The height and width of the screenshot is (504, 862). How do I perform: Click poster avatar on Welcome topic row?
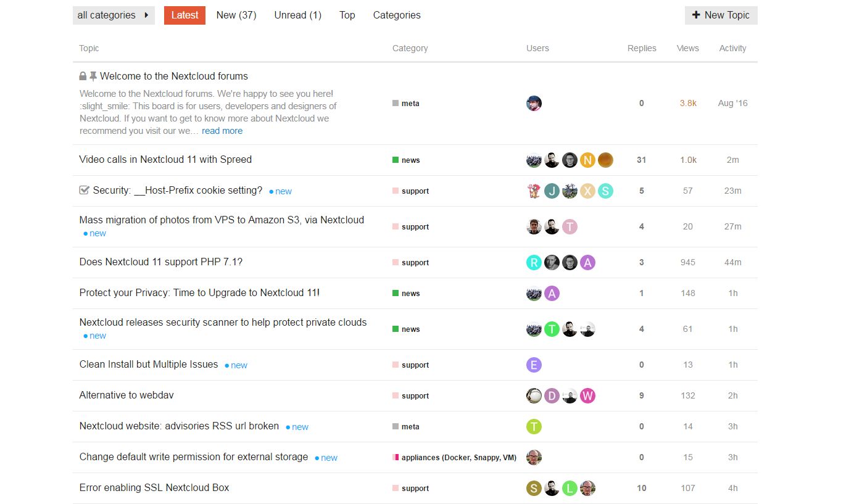tap(534, 104)
